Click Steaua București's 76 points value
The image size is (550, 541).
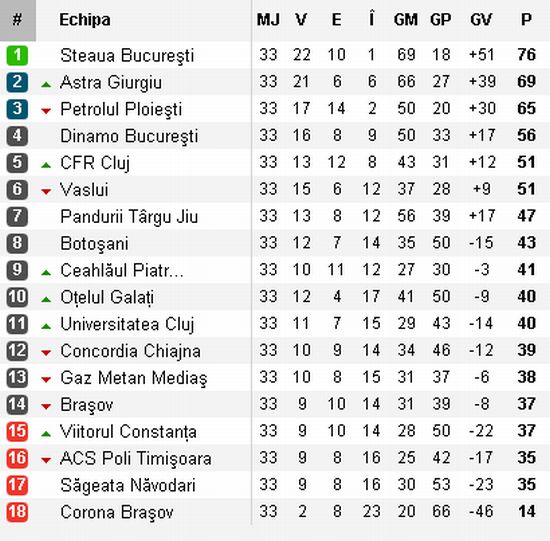(x=526, y=55)
